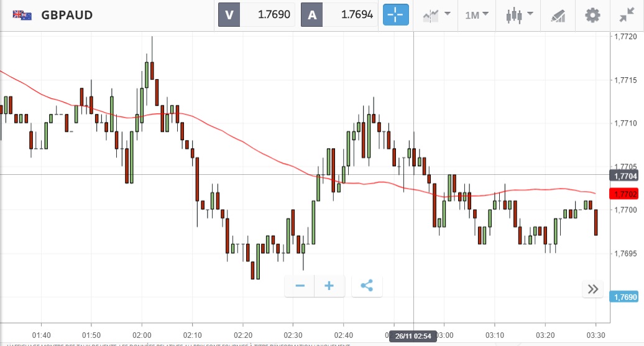Click the GBPAUD flag icon

(x=23, y=15)
